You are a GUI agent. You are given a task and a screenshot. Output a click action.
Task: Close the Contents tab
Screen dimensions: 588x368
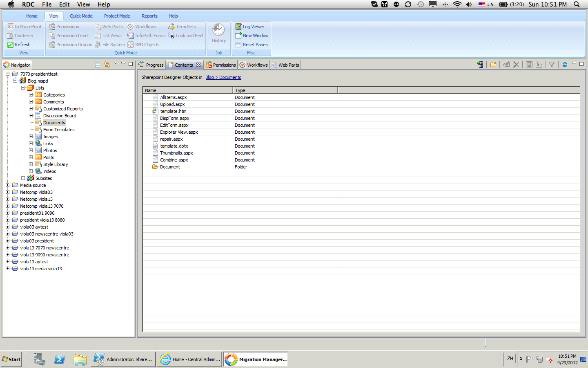[198, 65]
